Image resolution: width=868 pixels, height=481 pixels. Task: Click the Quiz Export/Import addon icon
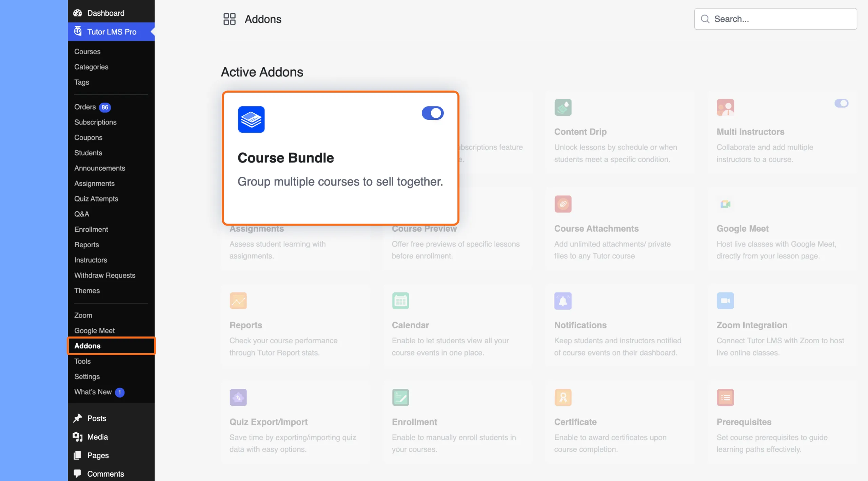coord(238,397)
